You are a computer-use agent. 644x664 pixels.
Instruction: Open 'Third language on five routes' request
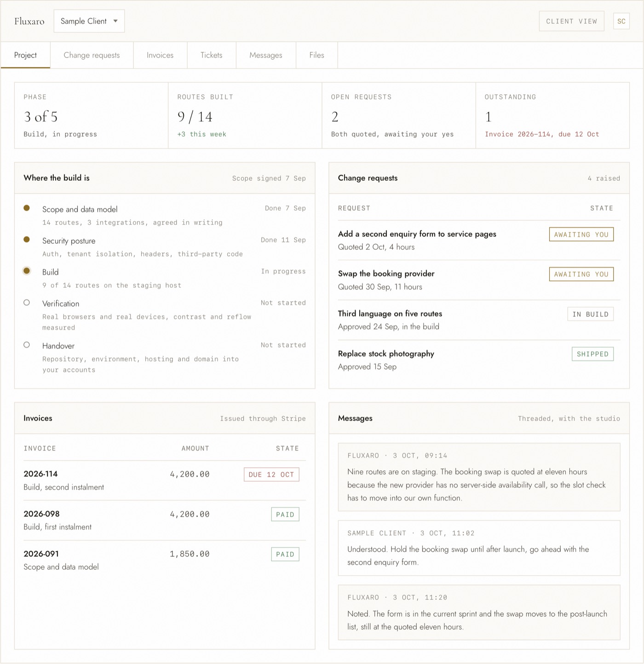point(479,320)
